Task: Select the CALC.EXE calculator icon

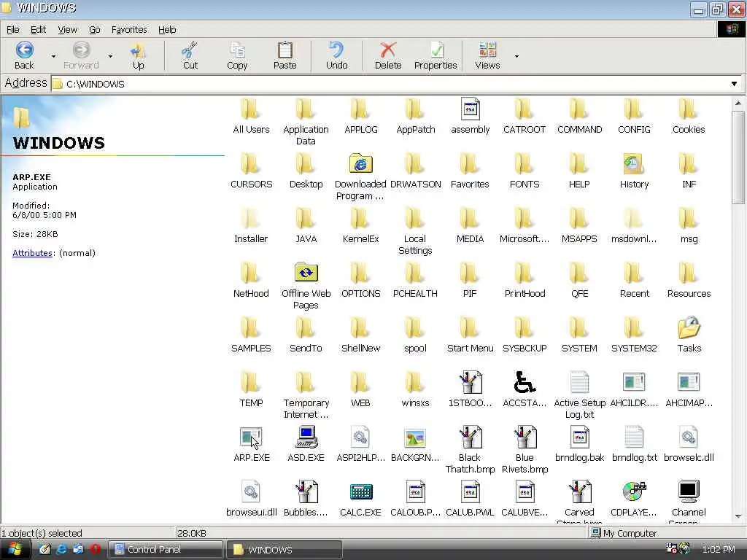Action: 360,492
